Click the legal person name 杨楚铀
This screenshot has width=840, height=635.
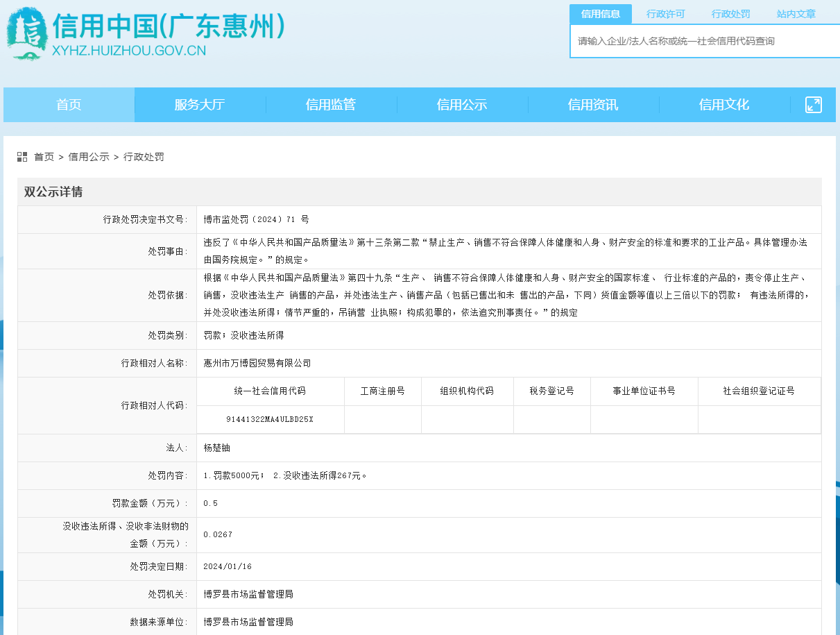point(216,448)
